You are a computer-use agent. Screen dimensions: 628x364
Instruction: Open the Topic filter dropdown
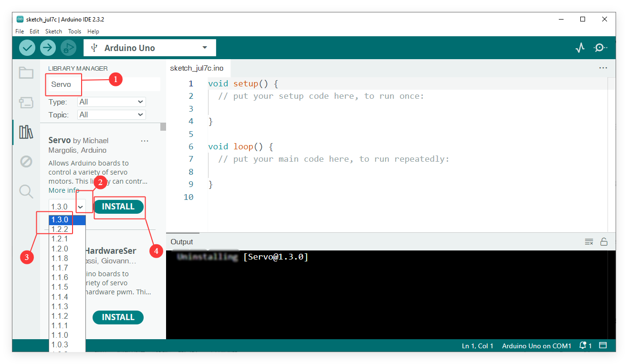[112, 114]
